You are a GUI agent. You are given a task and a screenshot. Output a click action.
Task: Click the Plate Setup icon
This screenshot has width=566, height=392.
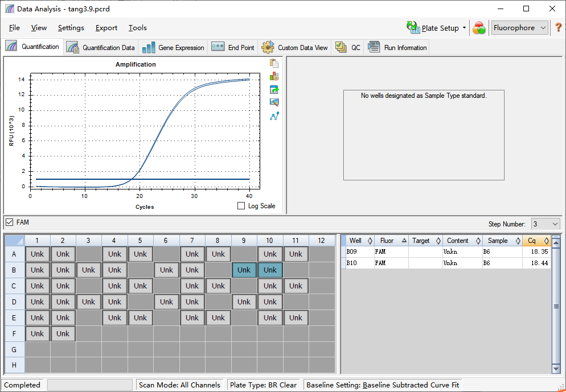[x=413, y=27]
